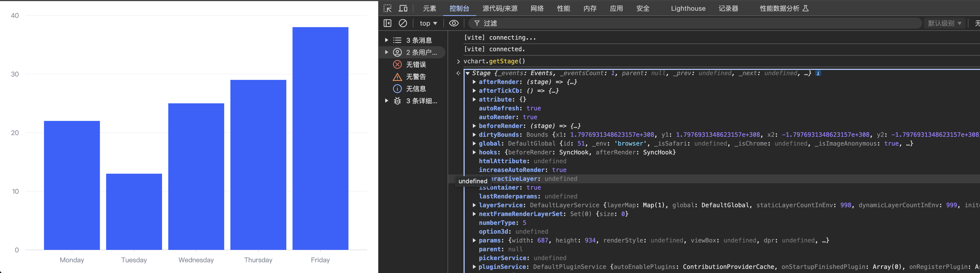Image resolution: width=980 pixels, height=273 pixels.
Task: Expand the dirtyBounds property
Action: [x=474, y=134]
